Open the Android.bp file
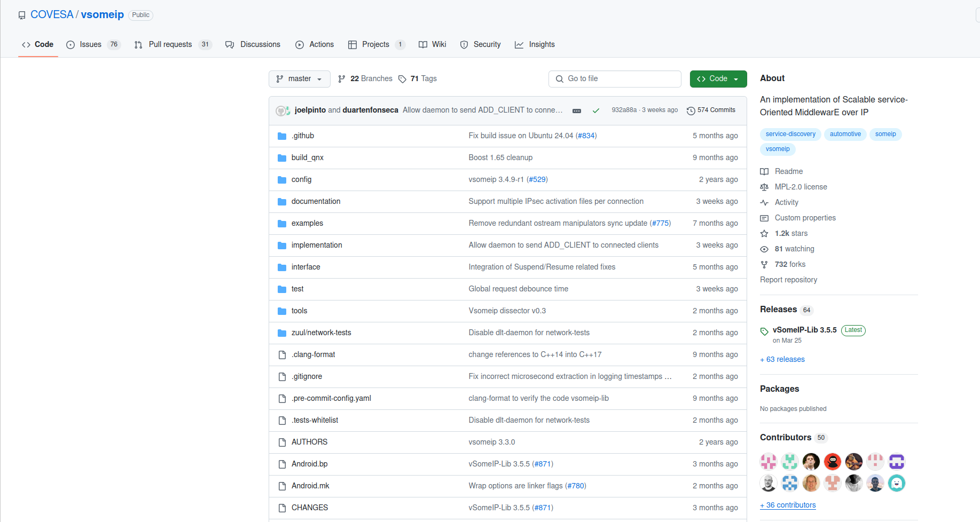 (309, 464)
